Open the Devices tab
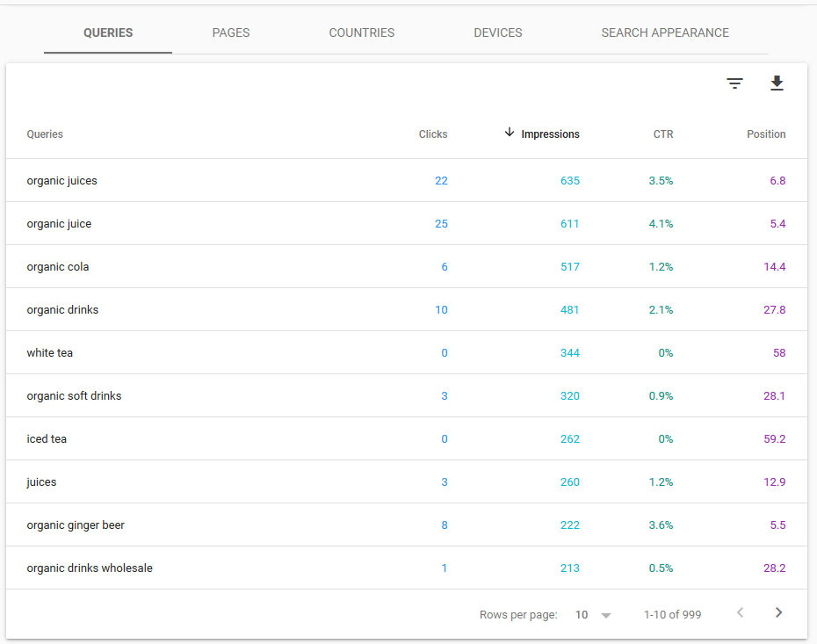 (497, 33)
